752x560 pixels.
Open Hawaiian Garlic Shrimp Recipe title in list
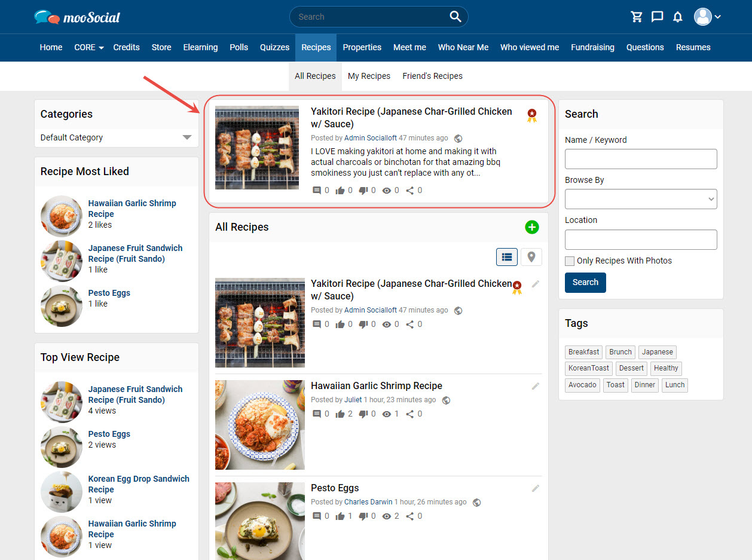pyautogui.click(x=377, y=386)
